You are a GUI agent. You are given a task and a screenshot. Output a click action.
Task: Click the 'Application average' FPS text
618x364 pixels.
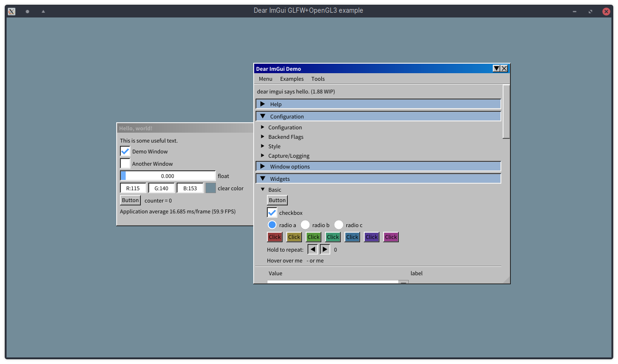[178, 212]
